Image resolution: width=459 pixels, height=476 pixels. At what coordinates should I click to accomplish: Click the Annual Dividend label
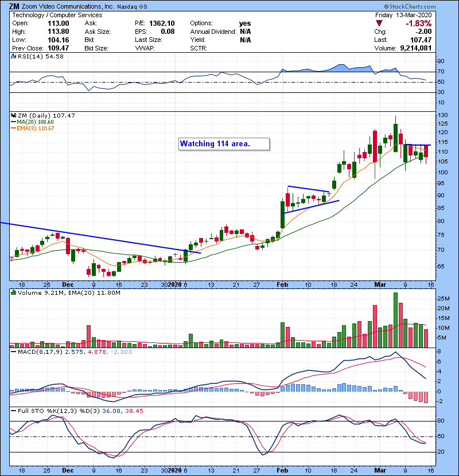pyautogui.click(x=213, y=32)
